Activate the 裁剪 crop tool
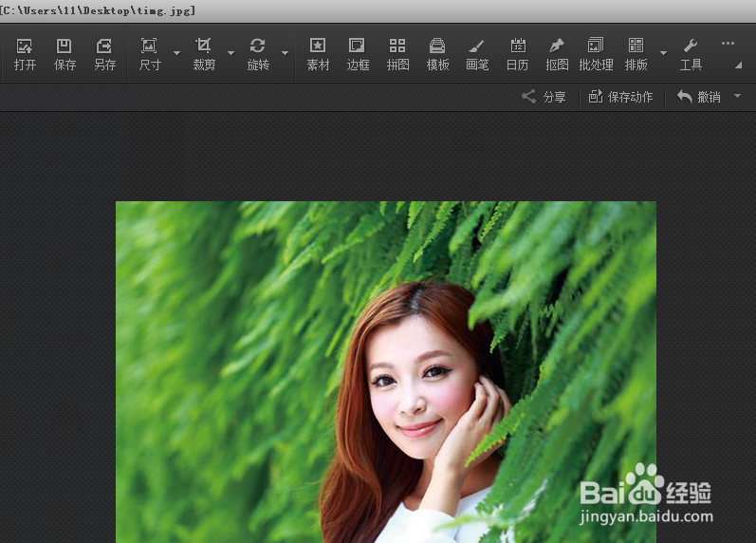Viewport: 756px width, 543px height. tap(204, 54)
